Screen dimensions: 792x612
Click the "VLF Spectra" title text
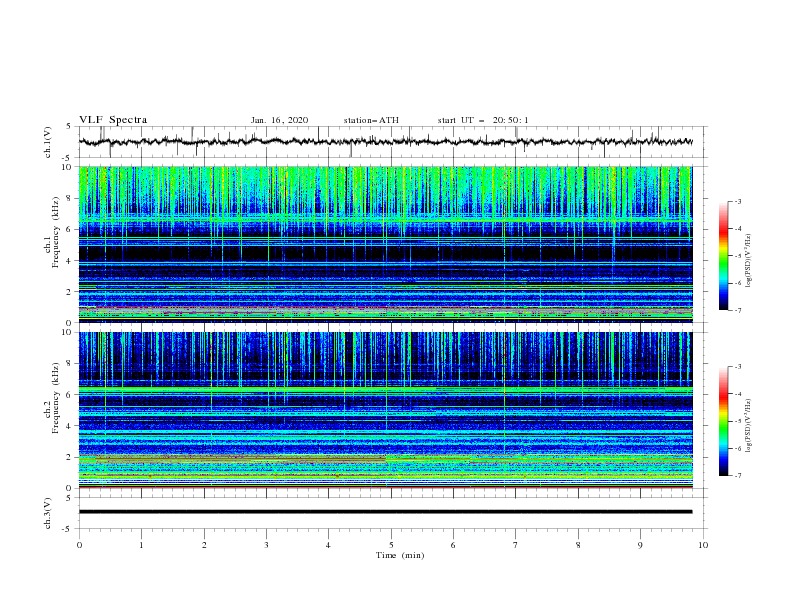point(113,120)
